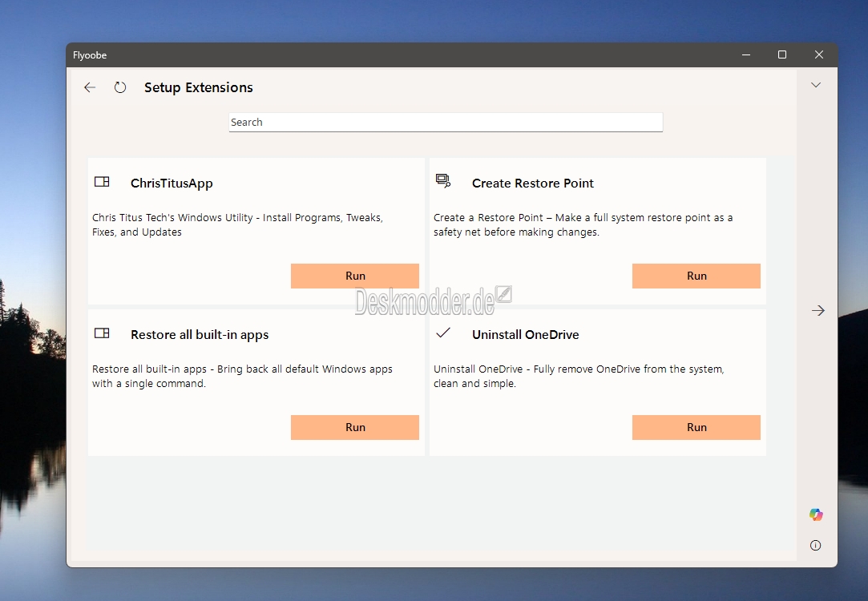Select the Restore all built-in apps title

(x=200, y=335)
